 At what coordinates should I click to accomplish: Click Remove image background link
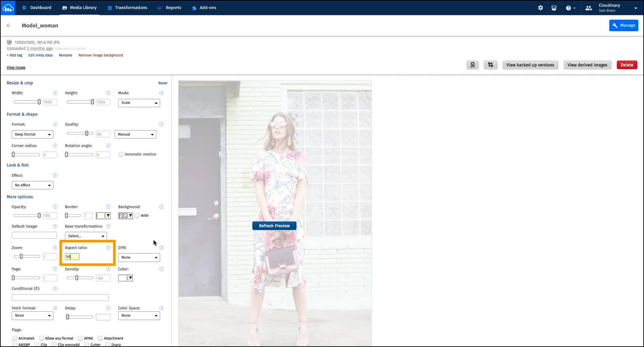[100, 55]
